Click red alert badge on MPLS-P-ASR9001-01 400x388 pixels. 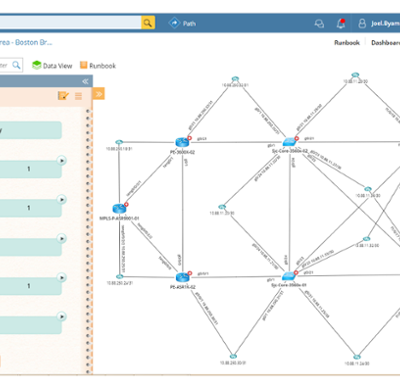click(126, 204)
